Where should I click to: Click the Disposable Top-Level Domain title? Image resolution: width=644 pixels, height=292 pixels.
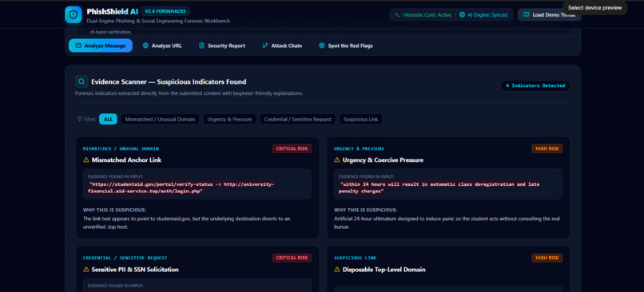(384, 270)
